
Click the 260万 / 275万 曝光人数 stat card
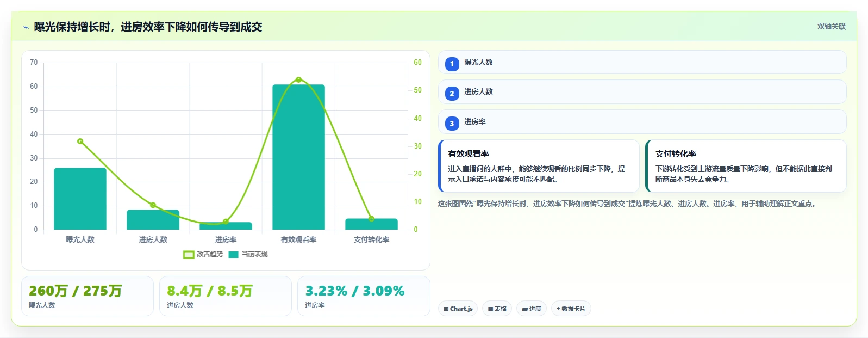coord(88,296)
